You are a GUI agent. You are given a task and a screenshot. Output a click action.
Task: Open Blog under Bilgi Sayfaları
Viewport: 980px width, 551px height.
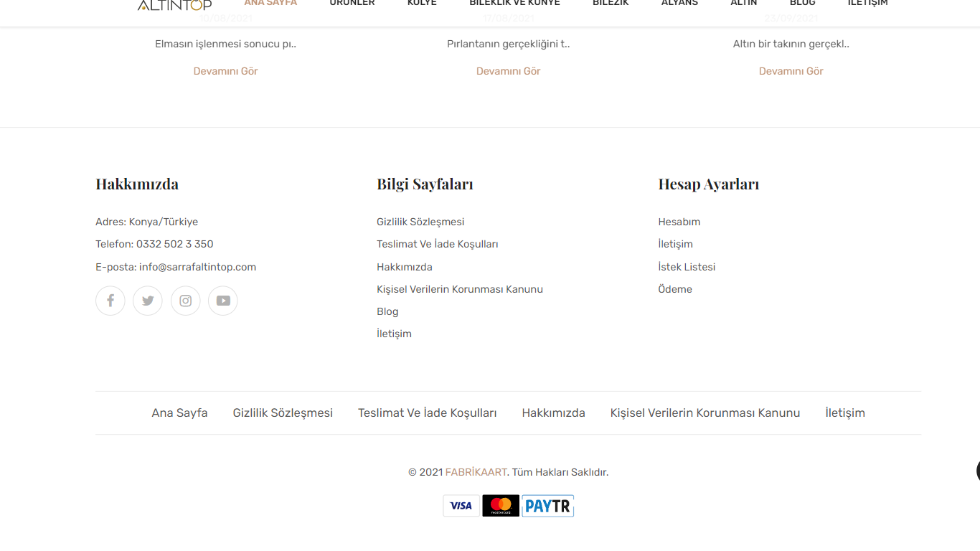click(387, 311)
